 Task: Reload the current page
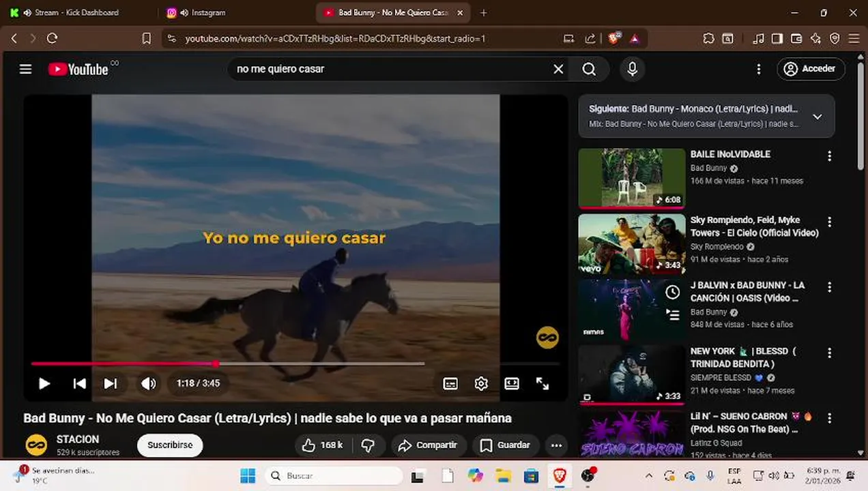click(x=52, y=39)
